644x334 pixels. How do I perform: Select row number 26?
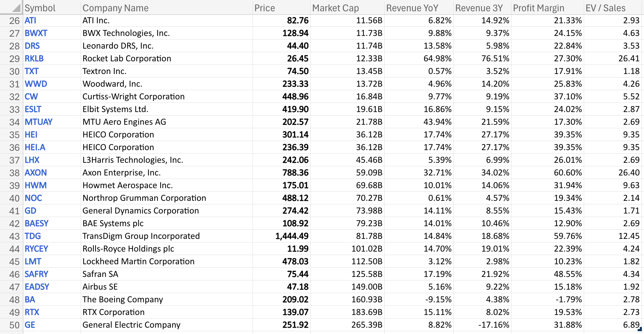(x=14, y=20)
